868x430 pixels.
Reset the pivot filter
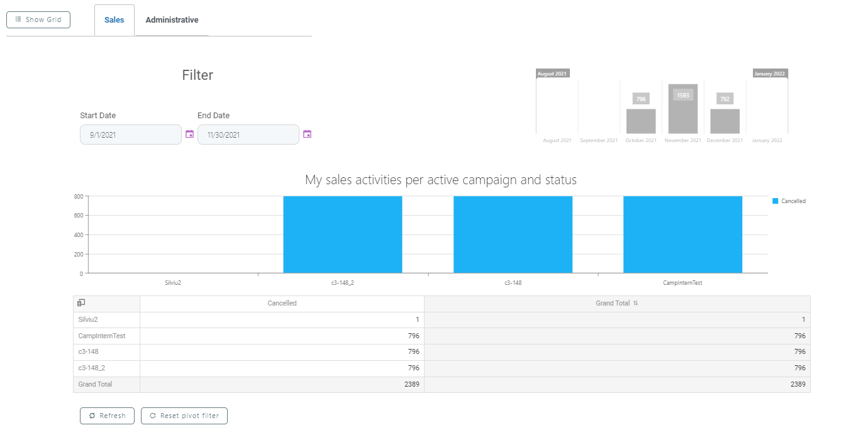[x=184, y=416]
